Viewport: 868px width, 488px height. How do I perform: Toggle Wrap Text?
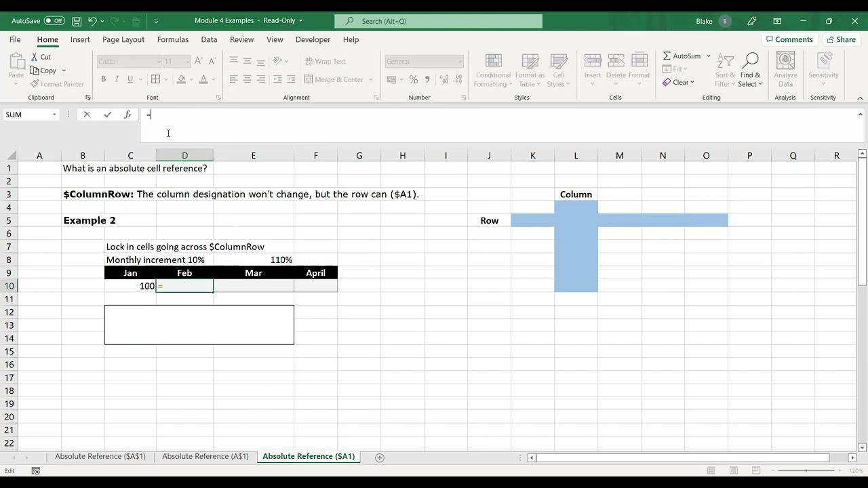(325, 61)
